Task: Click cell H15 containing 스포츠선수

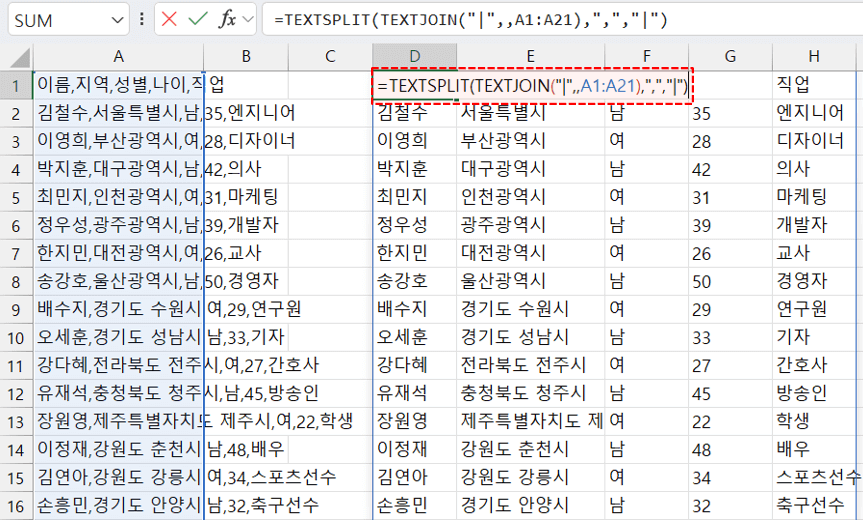Action: coord(814,478)
